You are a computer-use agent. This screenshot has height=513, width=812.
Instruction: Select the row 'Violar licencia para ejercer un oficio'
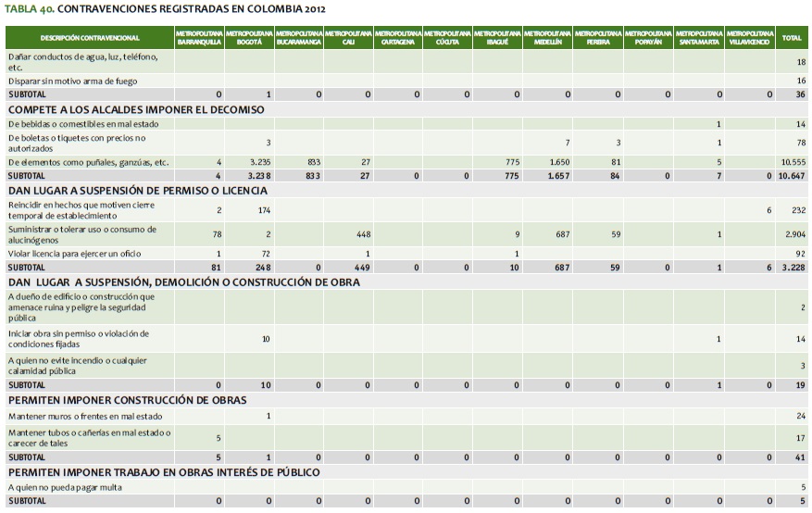[76, 253]
